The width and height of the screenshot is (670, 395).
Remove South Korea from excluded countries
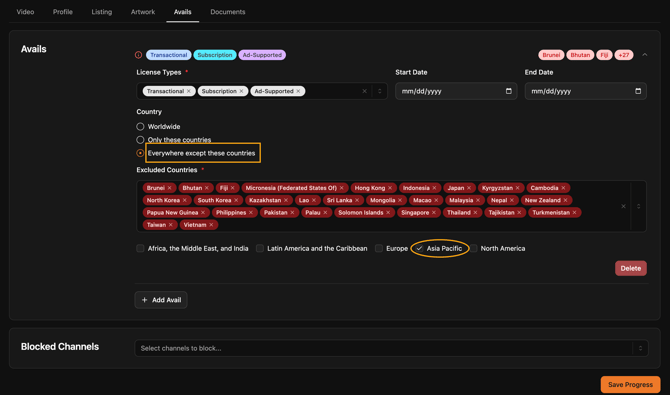click(236, 200)
